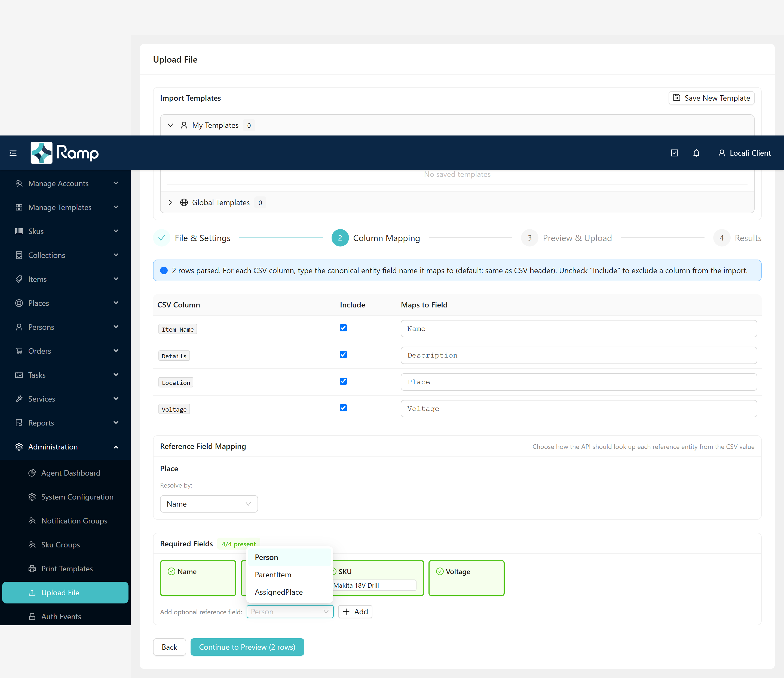This screenshot has height=678, width=784.
Task: Toggle the Include checkbox for Voltage
Action: (x=343, y=408)
